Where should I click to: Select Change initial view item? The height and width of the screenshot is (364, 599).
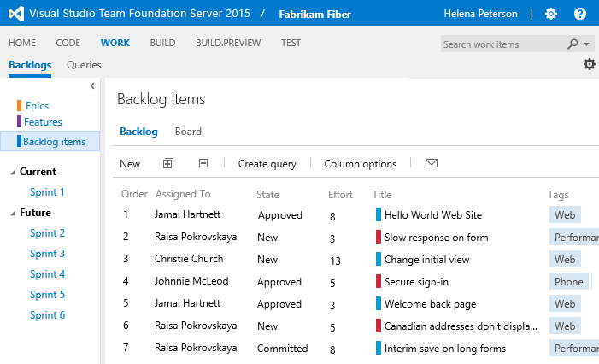pos(426,260)
